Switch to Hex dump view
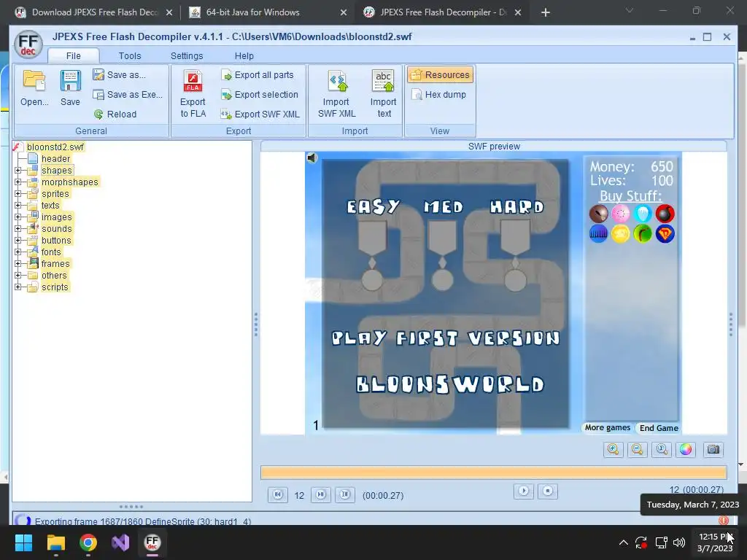 click(x=438, y=94)
